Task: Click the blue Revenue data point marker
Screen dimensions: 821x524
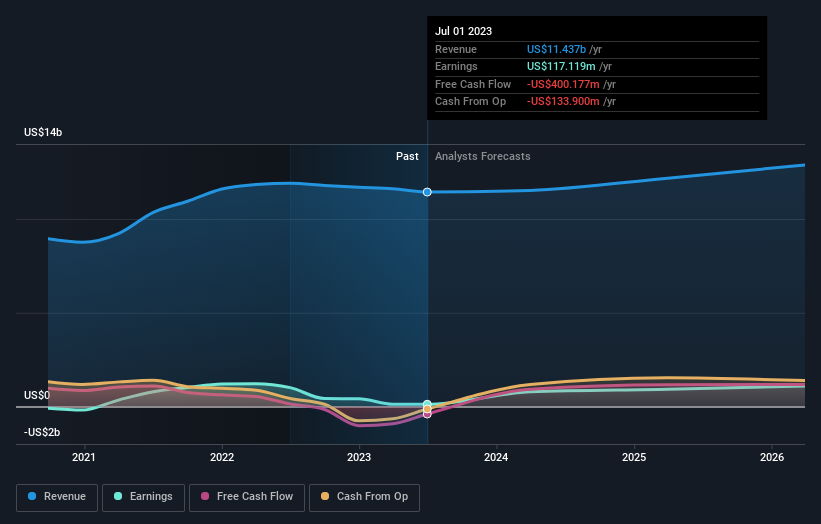Action: [x=427, y=192]
